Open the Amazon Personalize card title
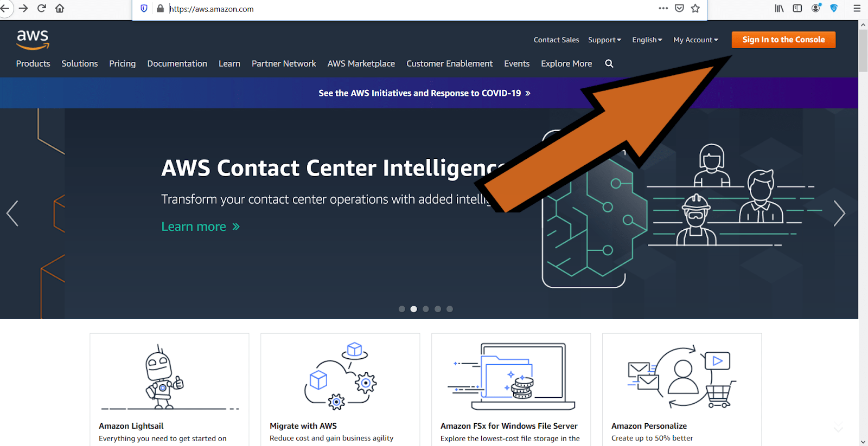This screenshot has width=868, height=446. 649,426
